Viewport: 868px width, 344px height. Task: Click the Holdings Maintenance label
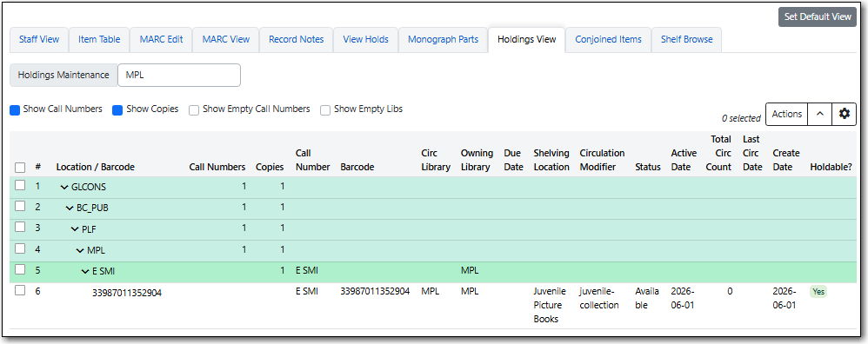pos(63,76)
